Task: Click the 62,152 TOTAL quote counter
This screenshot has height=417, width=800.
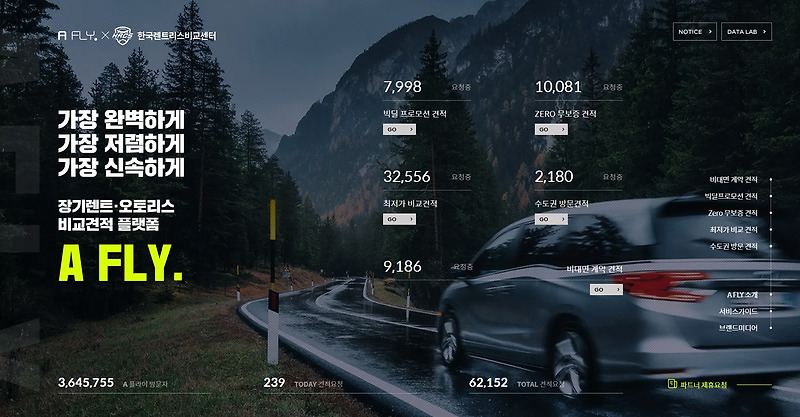Action: 488,382
